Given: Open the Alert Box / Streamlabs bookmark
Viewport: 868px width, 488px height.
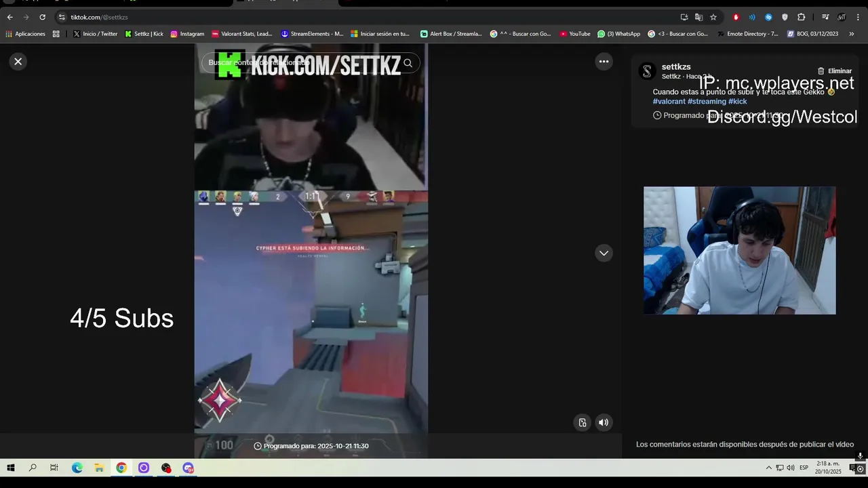Looking at the screenshot, I should pos(451,34).
